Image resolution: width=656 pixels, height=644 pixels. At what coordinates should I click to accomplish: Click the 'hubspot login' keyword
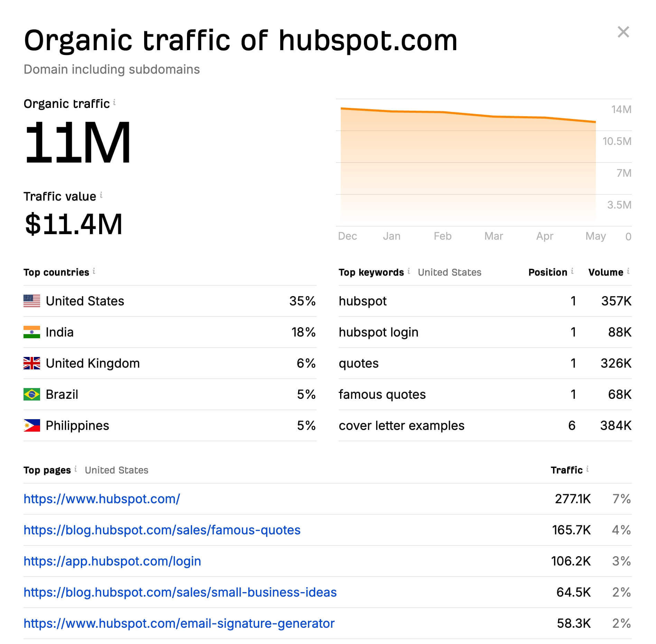pyautogui.click(x=378, y=332)
